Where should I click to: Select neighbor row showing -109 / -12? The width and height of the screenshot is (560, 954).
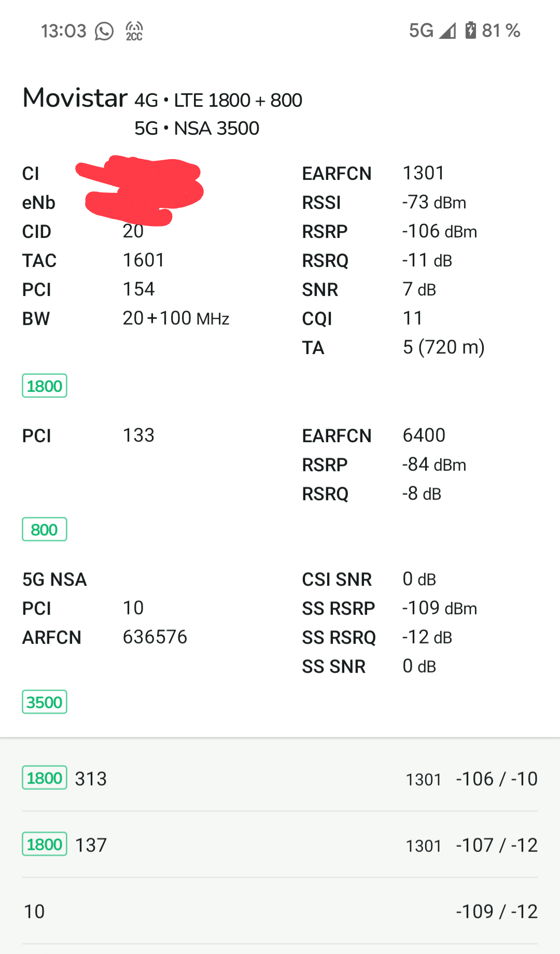280,911
